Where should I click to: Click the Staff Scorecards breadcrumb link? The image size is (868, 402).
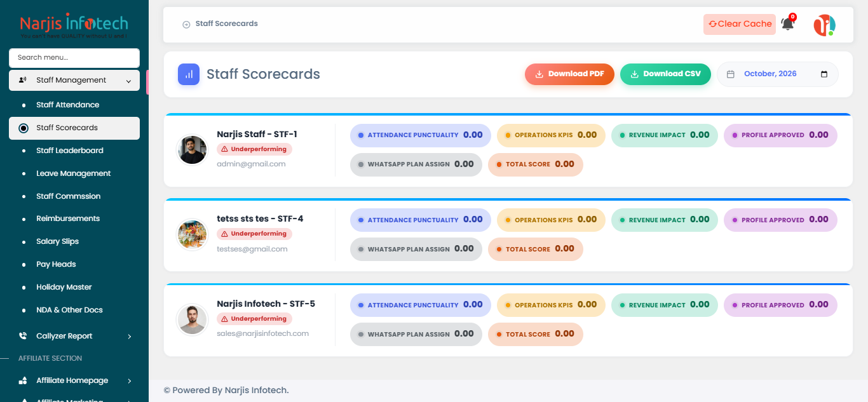[x=226, y=23]
